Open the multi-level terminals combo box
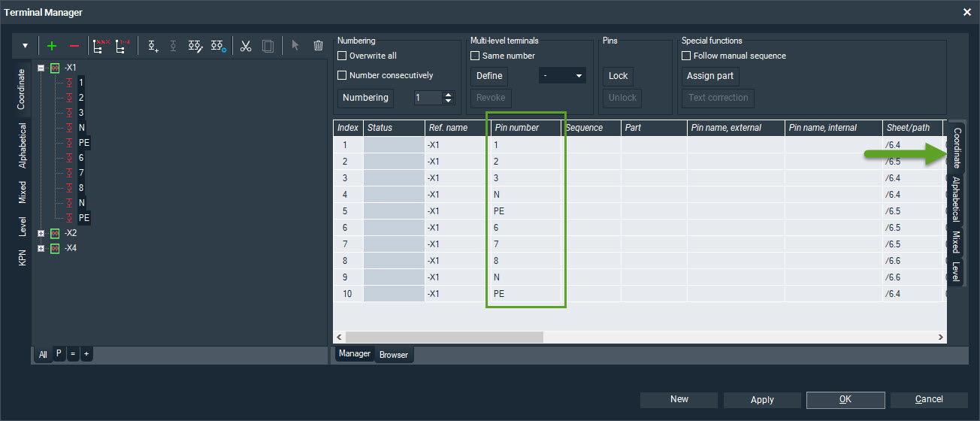This screenshot has height=421, width=980. (562, 76)
